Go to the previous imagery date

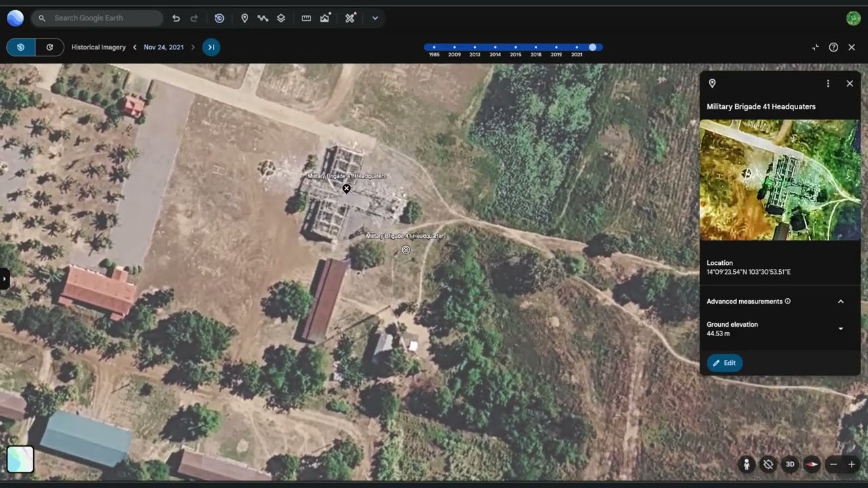(x=135, y=47)
